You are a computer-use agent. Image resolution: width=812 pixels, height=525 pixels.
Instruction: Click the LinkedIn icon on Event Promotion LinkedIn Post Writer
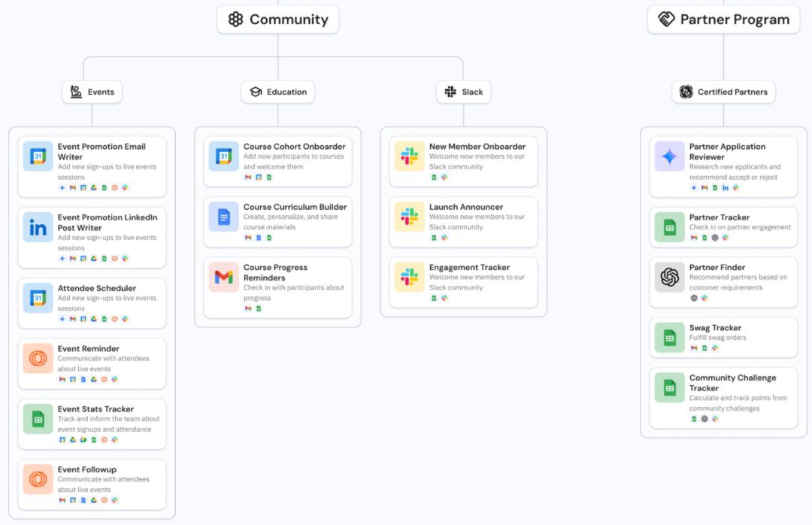coord(38,227)
